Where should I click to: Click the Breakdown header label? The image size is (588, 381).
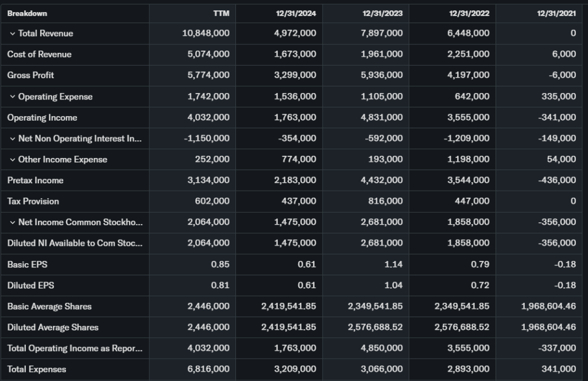(27, 13)
